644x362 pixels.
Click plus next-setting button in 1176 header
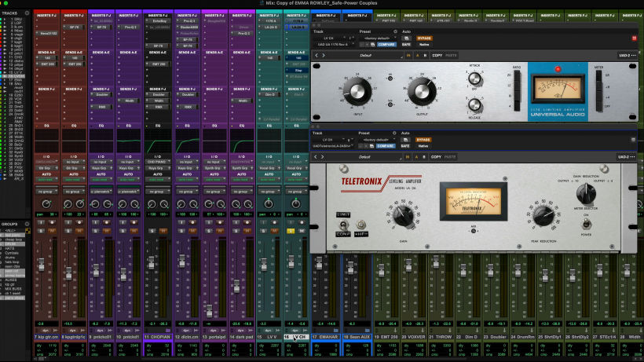click(x=367, y=44)
